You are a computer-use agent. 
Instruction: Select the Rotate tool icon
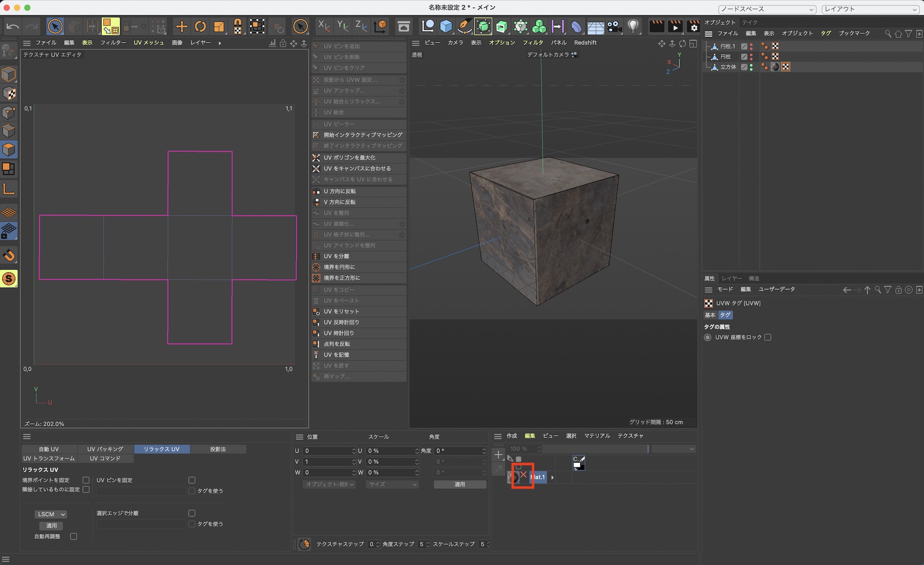[200, 27]
